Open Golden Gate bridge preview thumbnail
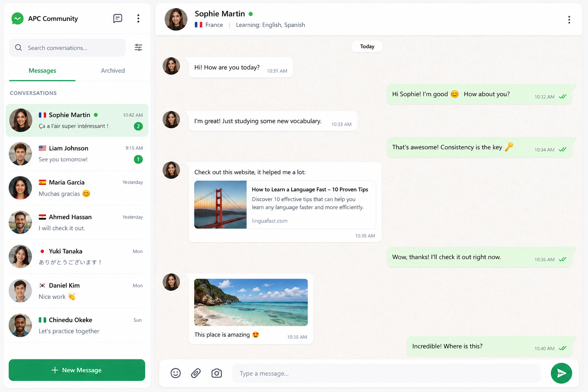 pyautogui.click(x=220, y=204)
